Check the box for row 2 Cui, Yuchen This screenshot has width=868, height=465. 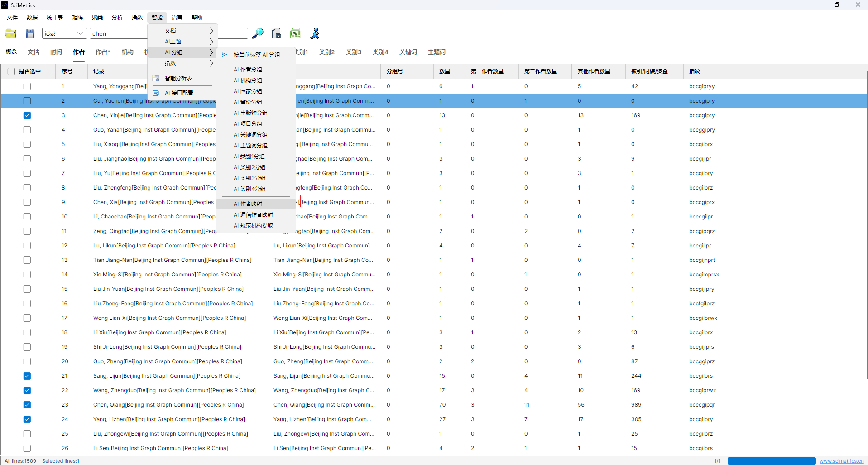click(x=27, y=101)
